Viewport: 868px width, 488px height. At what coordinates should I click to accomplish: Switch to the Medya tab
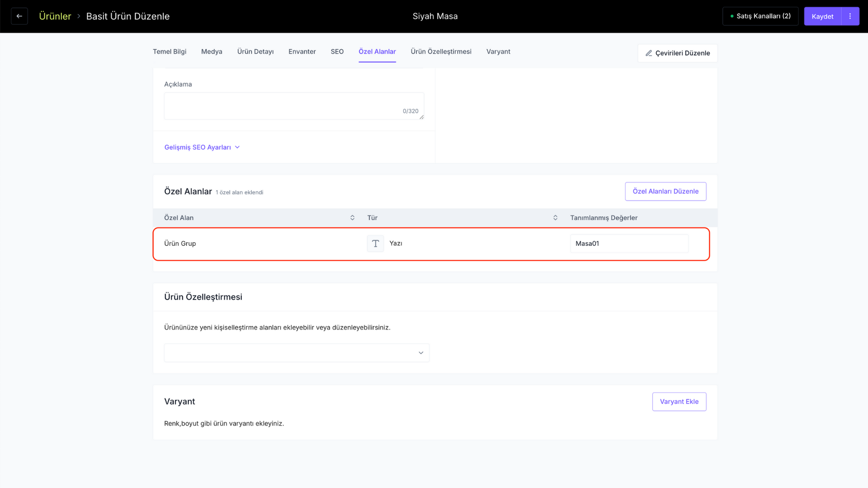(x=212, y=52)
